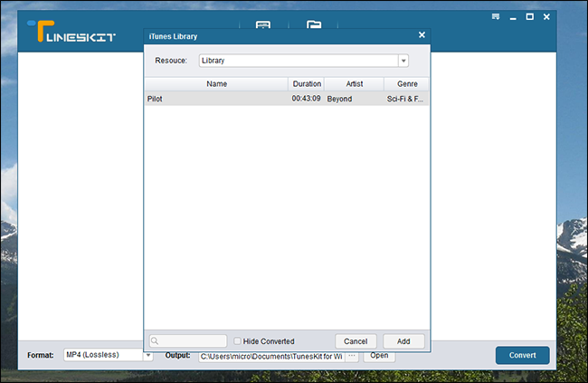Click the Cancel button

click(356, 341)
